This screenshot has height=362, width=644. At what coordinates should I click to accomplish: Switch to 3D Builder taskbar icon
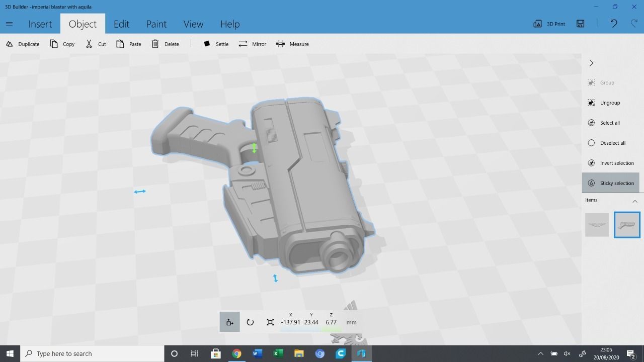(361, 353)
